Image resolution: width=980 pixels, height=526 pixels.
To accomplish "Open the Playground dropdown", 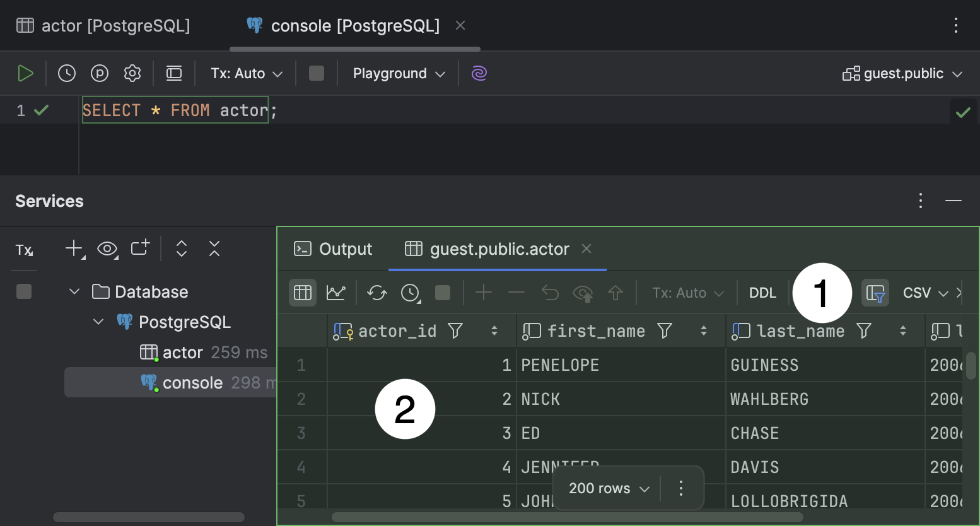I will coord(397,73).
